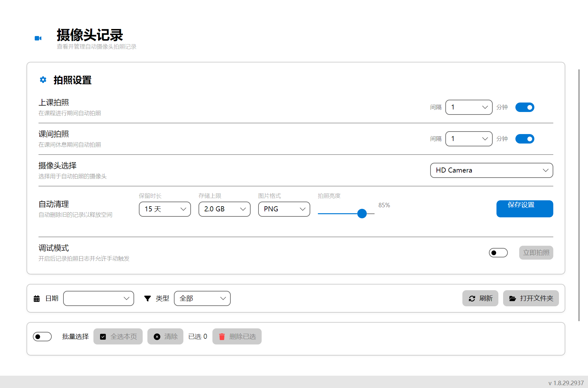Disable the 上课拍照 toggle switch
Image resolution: width=588 pixels, height=388 pixels.
click(x=525, y=107)
